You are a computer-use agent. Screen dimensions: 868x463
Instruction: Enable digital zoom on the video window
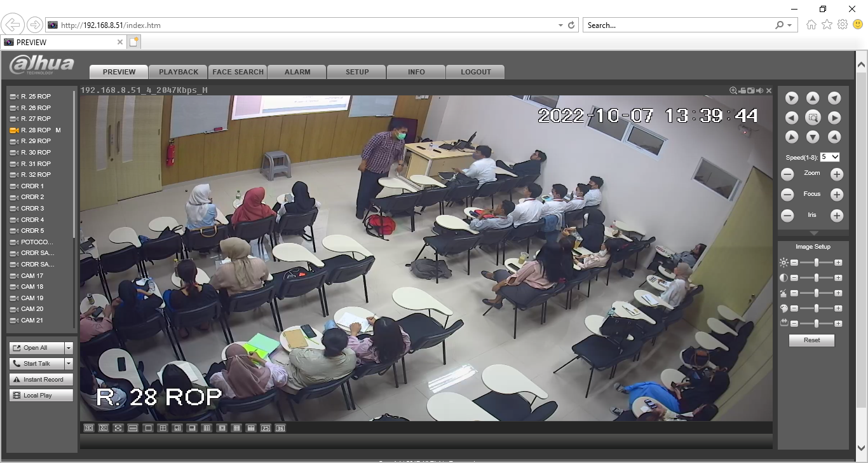pos(733,90)
